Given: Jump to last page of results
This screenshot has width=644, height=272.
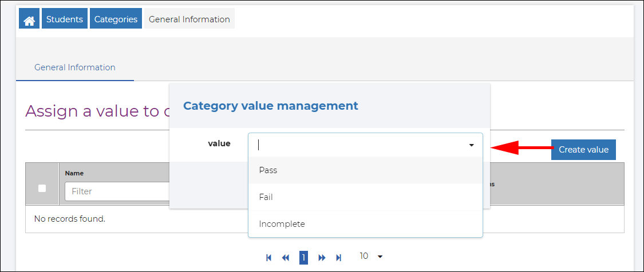Looking at the screenshot, I should click(338, 258).
